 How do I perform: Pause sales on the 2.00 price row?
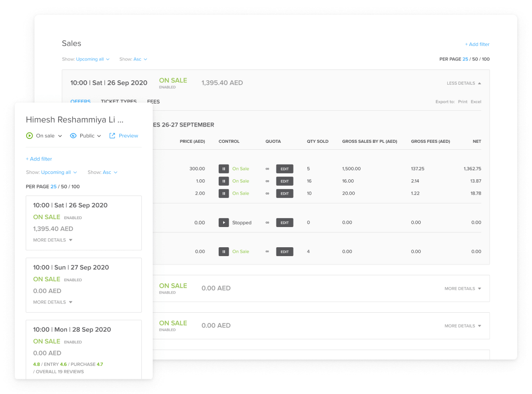224,194
